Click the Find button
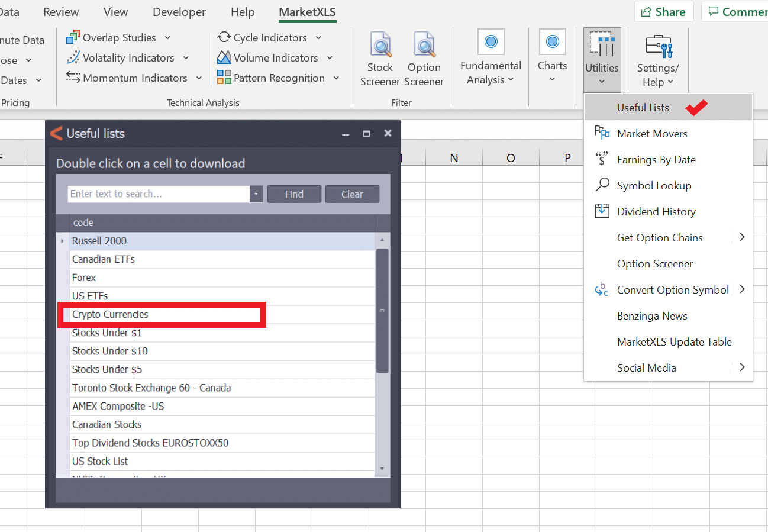 coord(294,194)
